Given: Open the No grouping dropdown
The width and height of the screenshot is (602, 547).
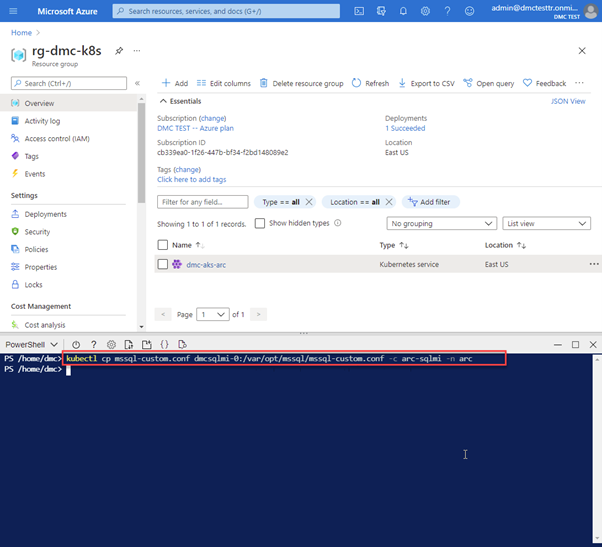Looking at the screenshot, I should click(x=442, y=223).
